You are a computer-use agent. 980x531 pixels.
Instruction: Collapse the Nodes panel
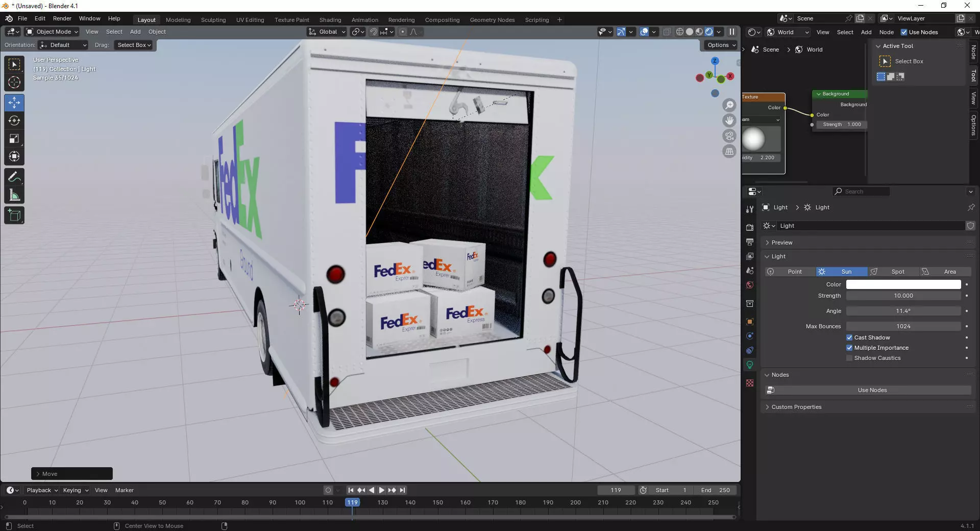779,375
